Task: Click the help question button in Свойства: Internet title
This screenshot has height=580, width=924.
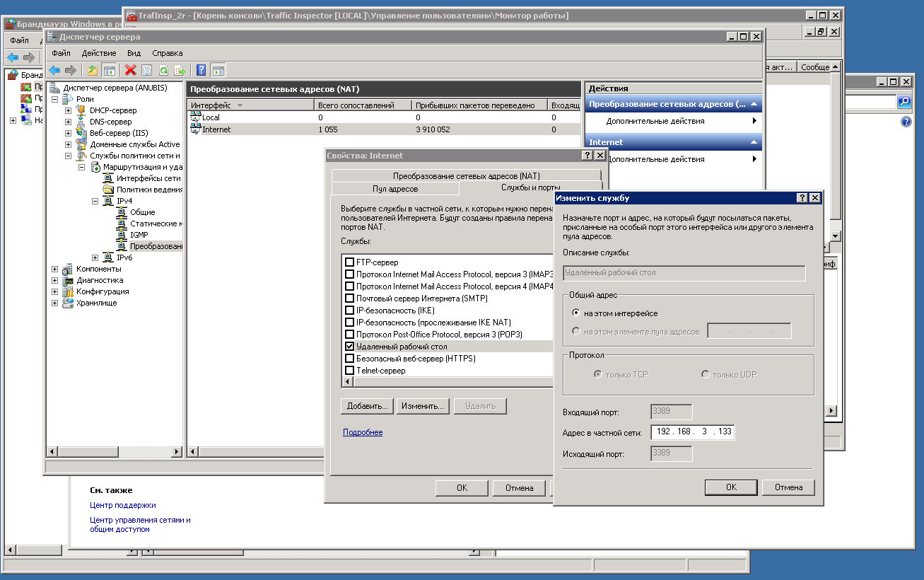Action: pyautogui.click(x=587, y=156)
